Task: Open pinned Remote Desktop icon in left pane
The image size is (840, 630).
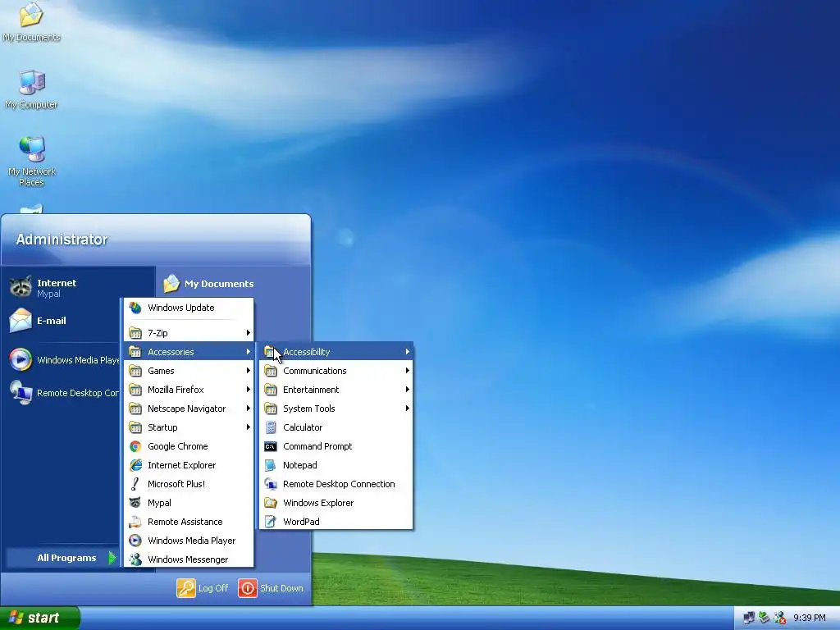Action: [21, 393]
